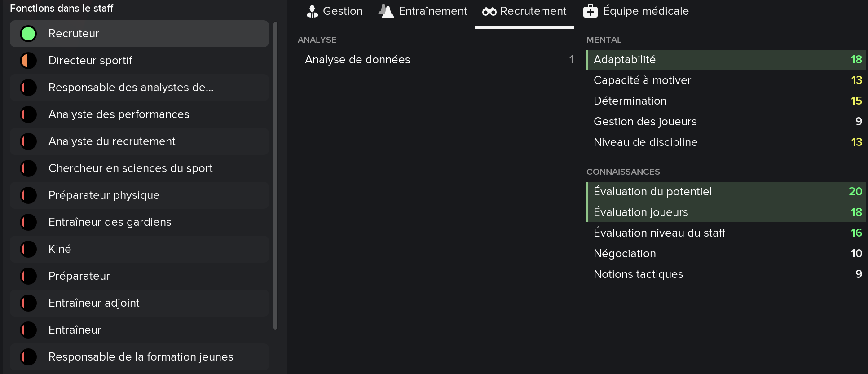Select Responsable de la formation jeunes

pos(139,357)
